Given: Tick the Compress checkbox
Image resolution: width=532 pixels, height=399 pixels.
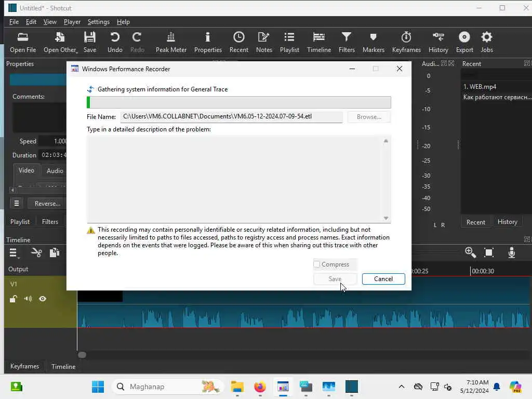Looking at the screenshot, I should pyautogui.click(x=317, y=264).
